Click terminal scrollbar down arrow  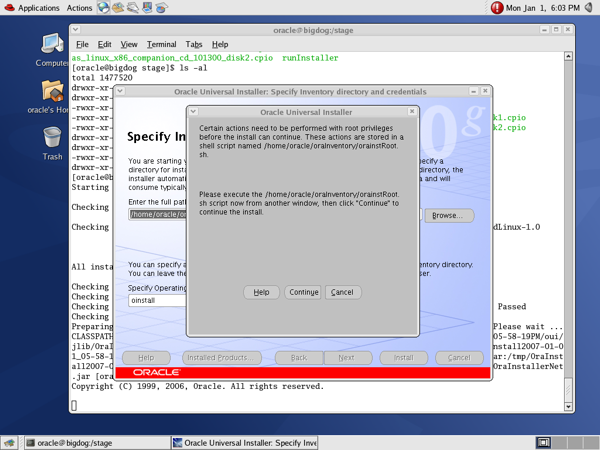[x=569, y=406]
